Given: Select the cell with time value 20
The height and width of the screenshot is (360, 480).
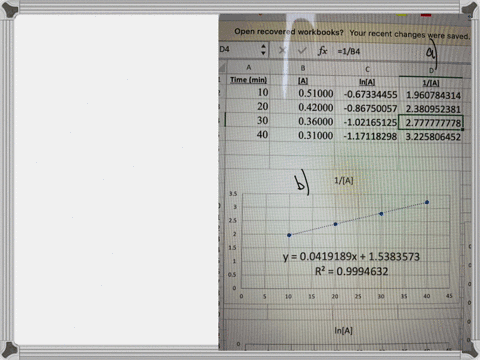Looking at the screenshot, I should tap(248, 106).
